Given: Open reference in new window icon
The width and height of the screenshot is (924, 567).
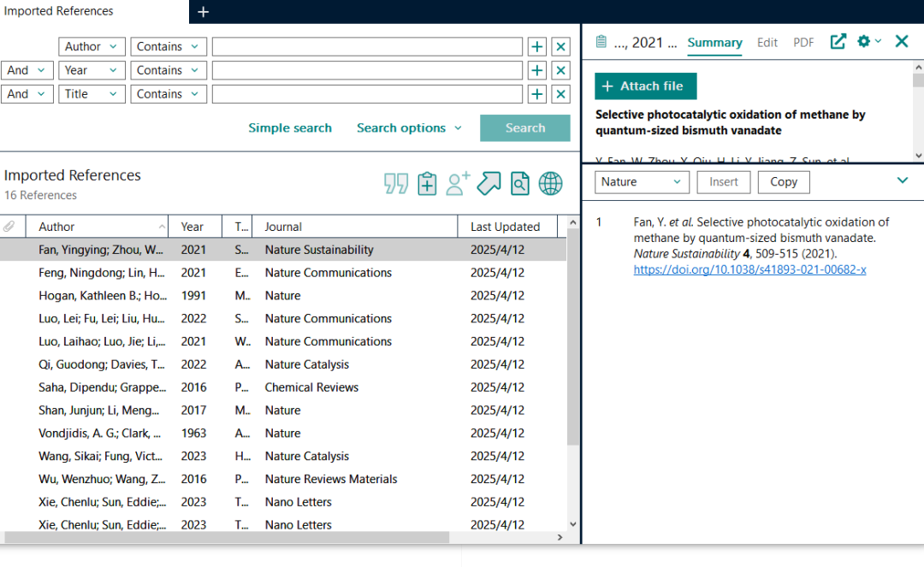Looking at the screenshot, I should coord(838,42).
